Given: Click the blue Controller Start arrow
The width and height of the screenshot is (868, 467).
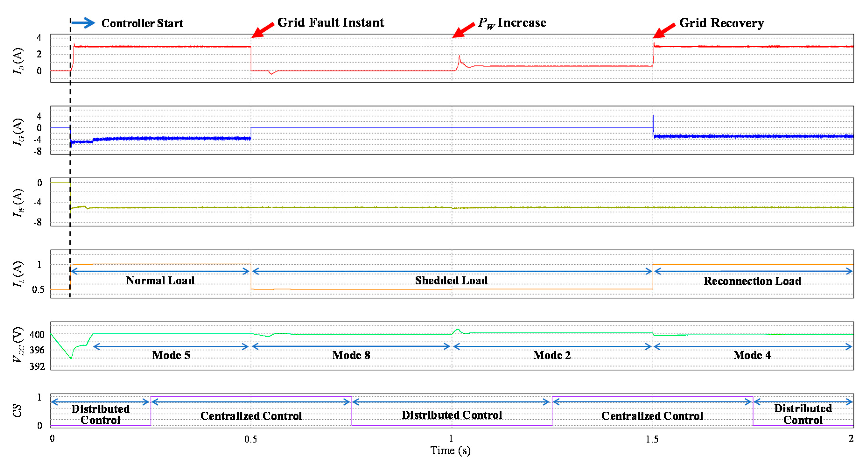Looking at the screenshot, I should pyautogui.click(x=83, y=23).
